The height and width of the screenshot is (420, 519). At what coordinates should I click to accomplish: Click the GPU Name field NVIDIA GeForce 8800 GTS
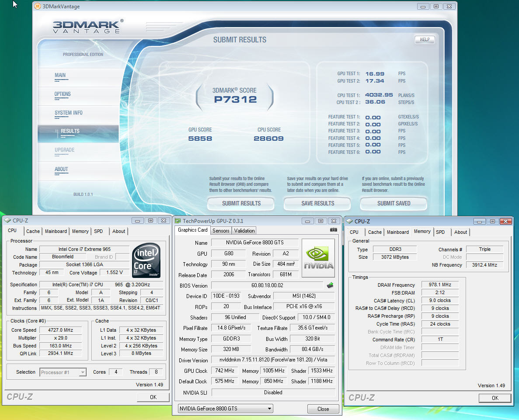point(255,243)
